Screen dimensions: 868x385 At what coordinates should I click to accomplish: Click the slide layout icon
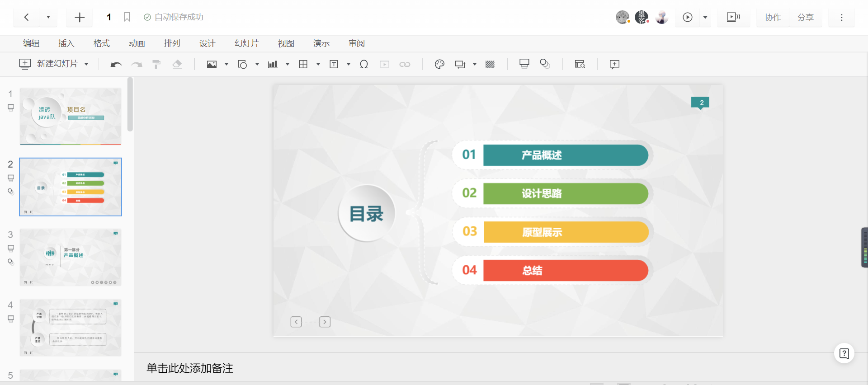(460, 65)
